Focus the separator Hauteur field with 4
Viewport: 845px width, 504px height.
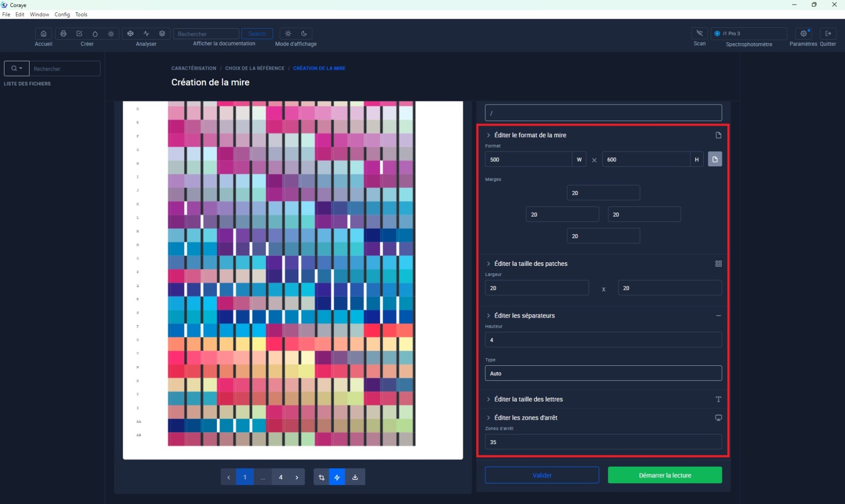[x=603, y=340]
